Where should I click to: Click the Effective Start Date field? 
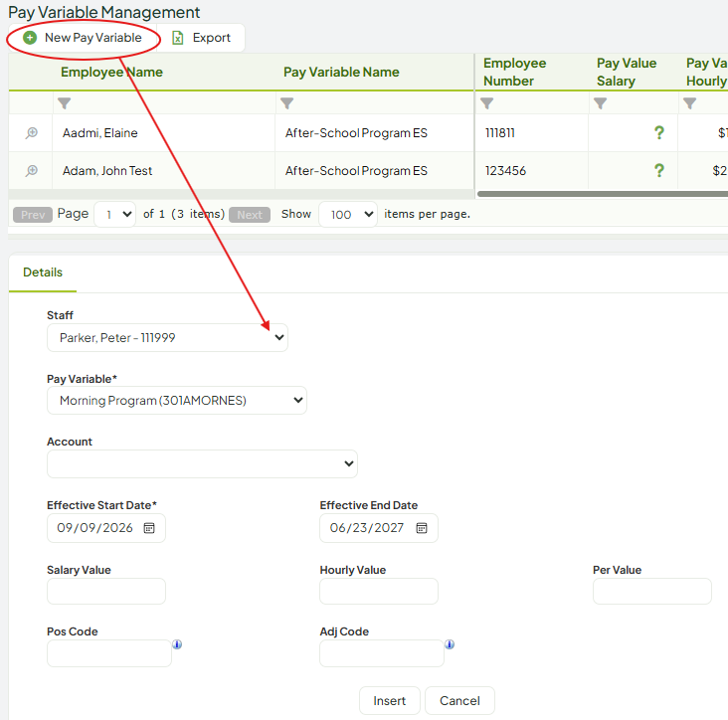click(106, 528)
